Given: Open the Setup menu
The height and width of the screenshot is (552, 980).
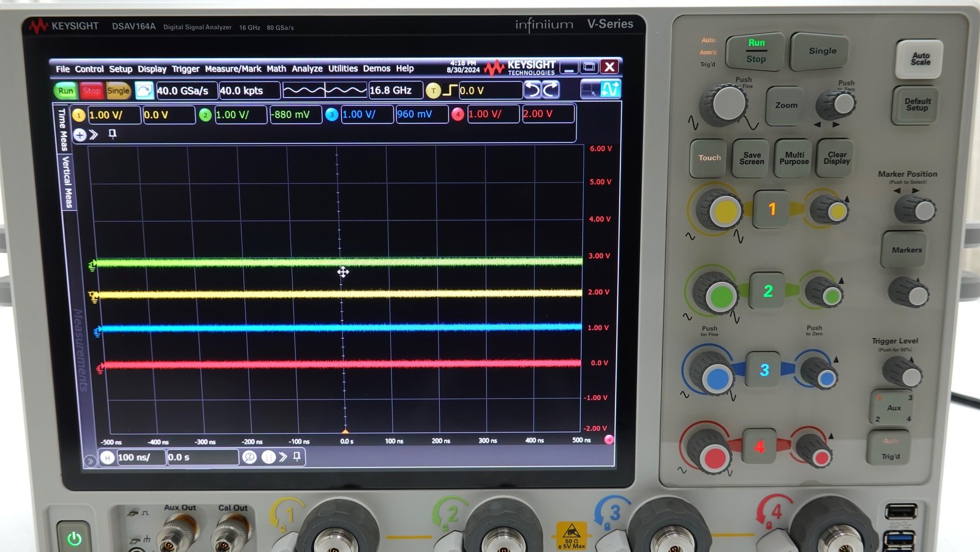Looking at the screenshot, I should 121,69.
